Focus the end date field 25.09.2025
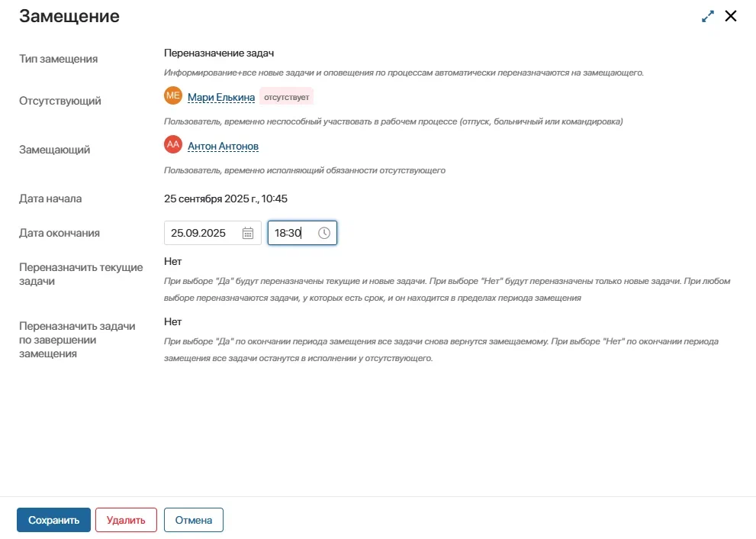The width and height of the screenshot is (756, 539). [x=201, y=234]
